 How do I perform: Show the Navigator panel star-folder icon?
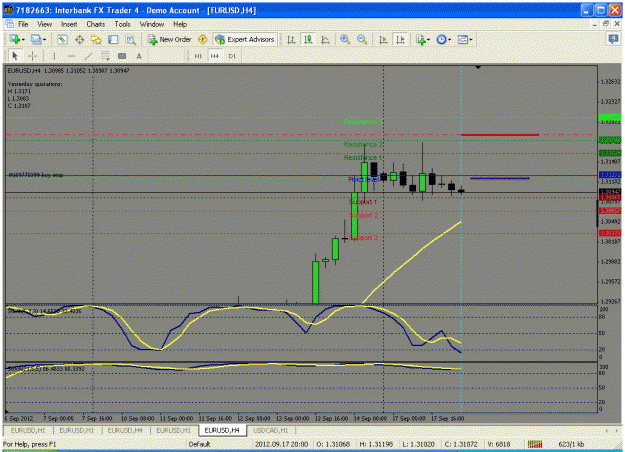tap(96, 39)
